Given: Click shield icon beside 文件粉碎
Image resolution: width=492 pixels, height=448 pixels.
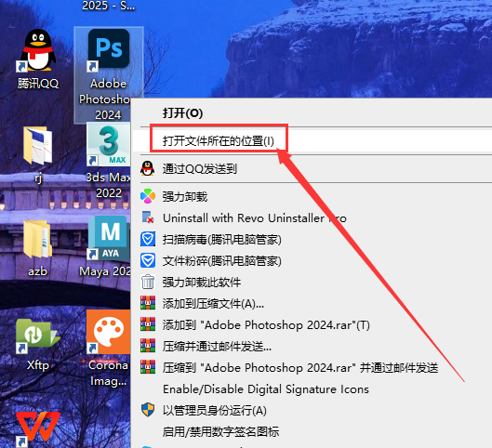Looking at the screenshot, I should coord(148,260).
